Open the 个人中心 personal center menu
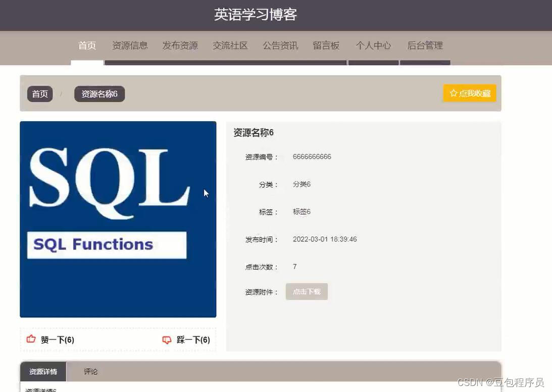The height and width of the screenshot is (392, 552). (373, 45)
